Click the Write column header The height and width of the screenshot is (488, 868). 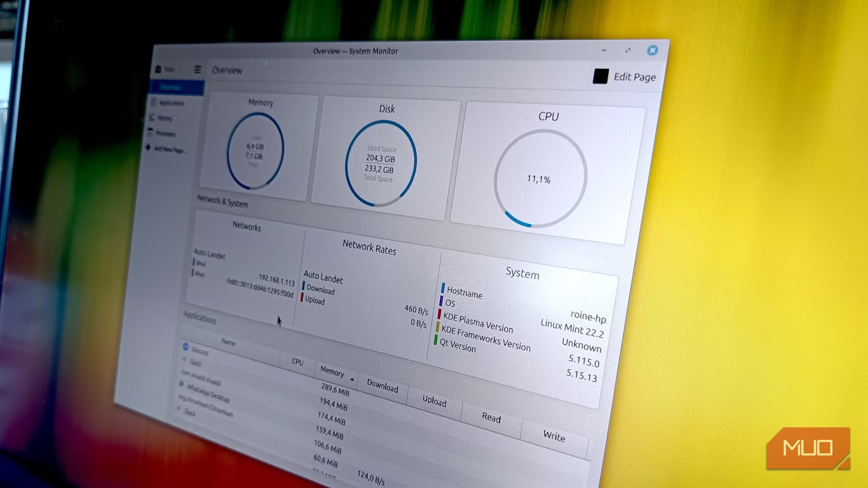554,436
